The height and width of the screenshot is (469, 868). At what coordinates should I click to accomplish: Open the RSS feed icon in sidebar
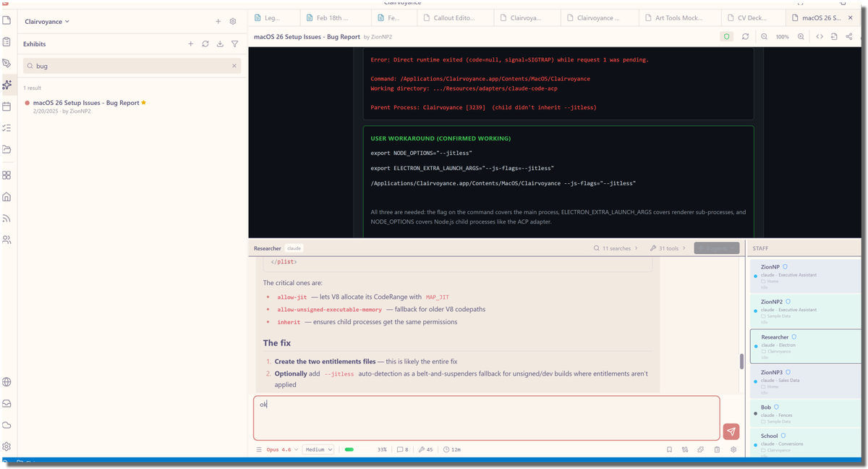(x=7, y=218)
